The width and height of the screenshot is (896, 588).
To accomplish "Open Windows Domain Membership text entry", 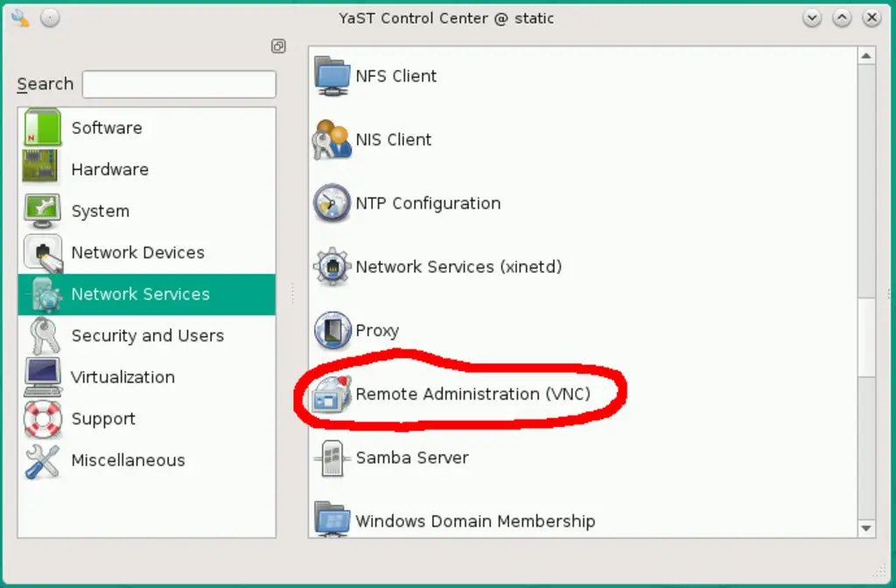I will [475, 521].
